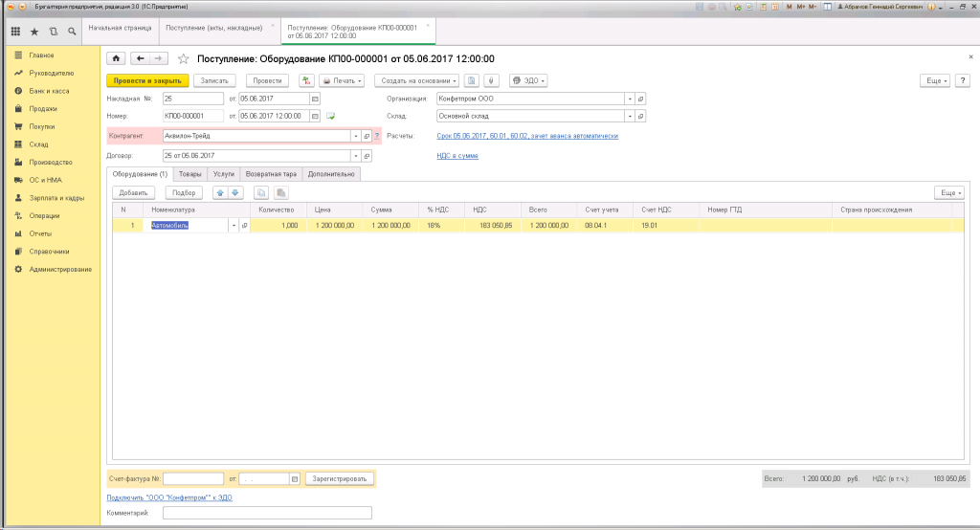Open Расчеты terms link Срок 05.06.2017
Viewport: 980px width, 530px height.
click(x=527, y=136)
